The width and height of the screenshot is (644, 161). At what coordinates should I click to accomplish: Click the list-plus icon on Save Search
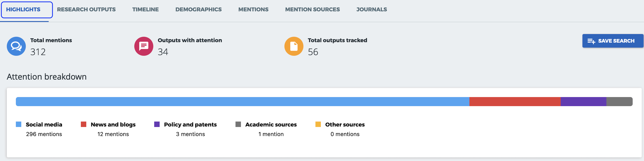591,41
